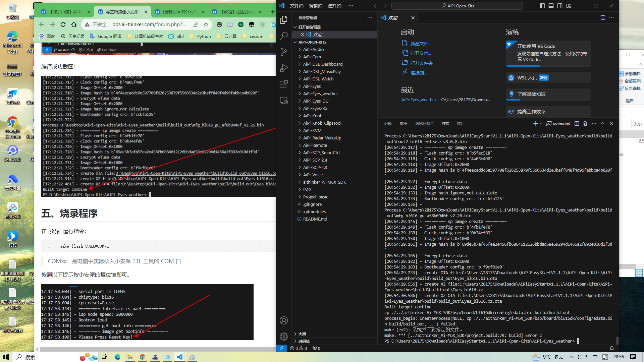This screenshot has height=362, width=644.
Task: Click the Extensions icon in sidebar
Action: point(283,84)
